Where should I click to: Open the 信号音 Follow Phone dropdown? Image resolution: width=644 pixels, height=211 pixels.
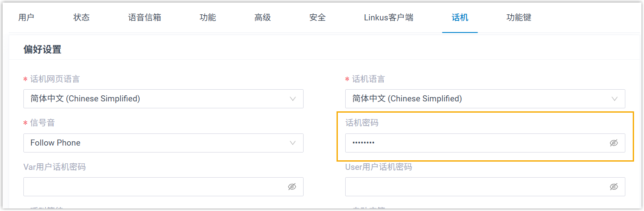coord(163,143)
